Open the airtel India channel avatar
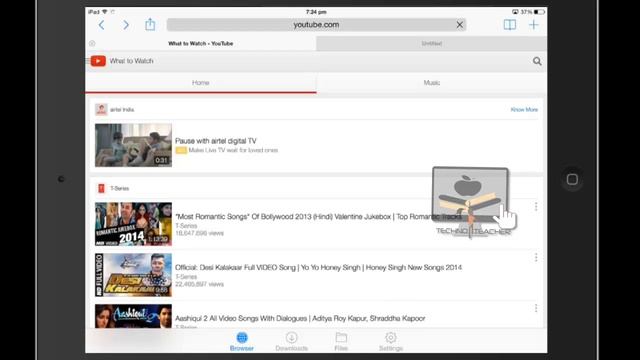640x360 pixels. (101, 109)
